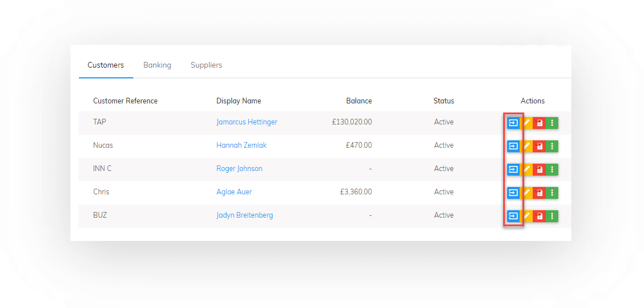Edit Hannah Zemlak with the pencil icon
The width and height of the screenshot is (644, 308).
pyautogui.click(x=526, y=146)
